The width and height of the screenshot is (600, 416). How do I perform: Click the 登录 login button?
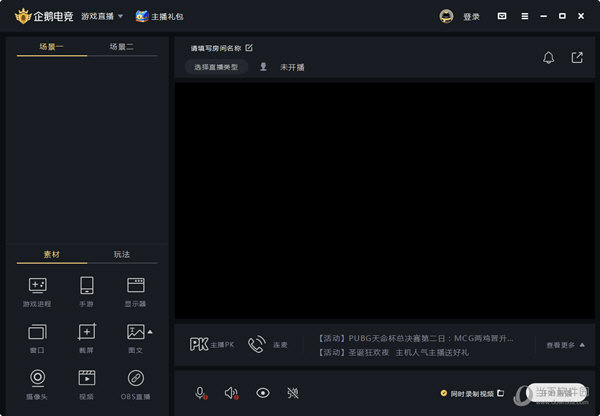point(460,16)
